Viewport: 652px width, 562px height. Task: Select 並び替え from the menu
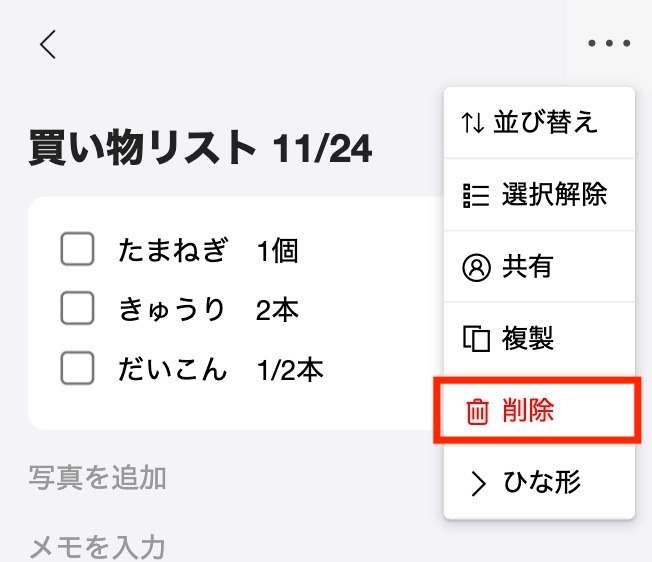[539, 123]
